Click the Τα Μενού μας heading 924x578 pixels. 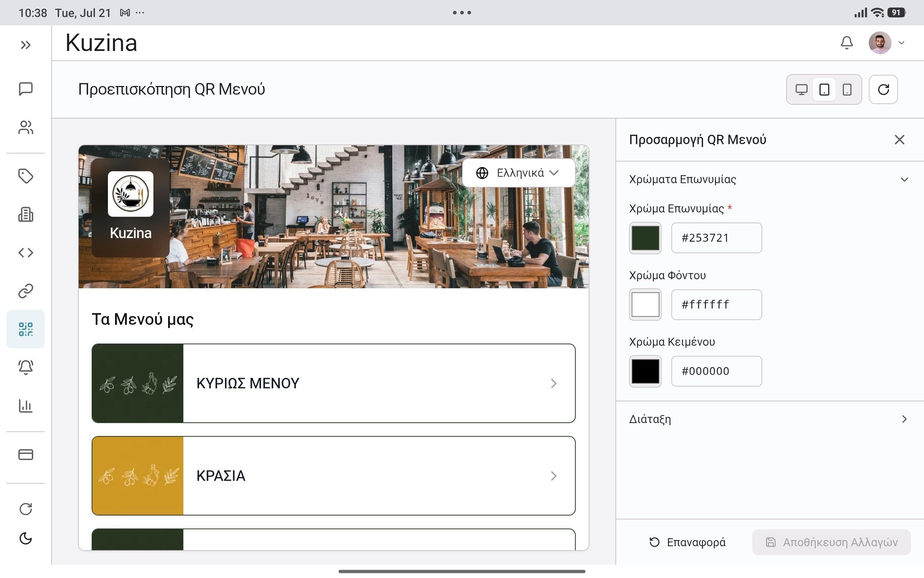[x=143, y=319]
